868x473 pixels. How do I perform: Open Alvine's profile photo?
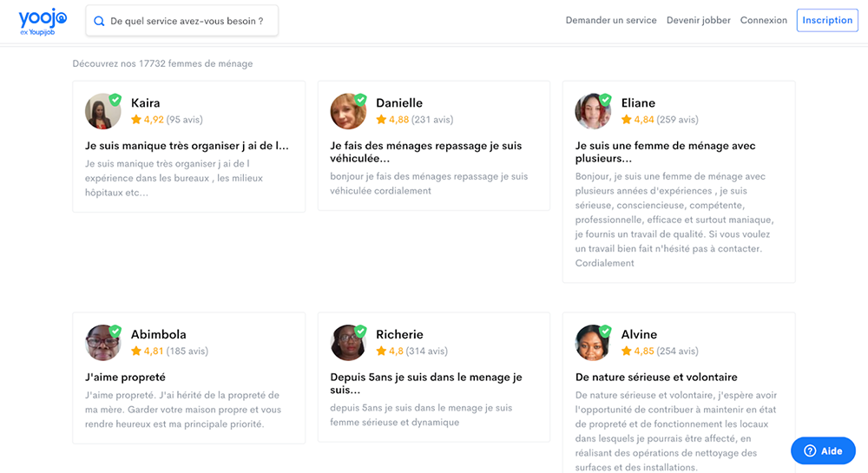coord(592,344)
